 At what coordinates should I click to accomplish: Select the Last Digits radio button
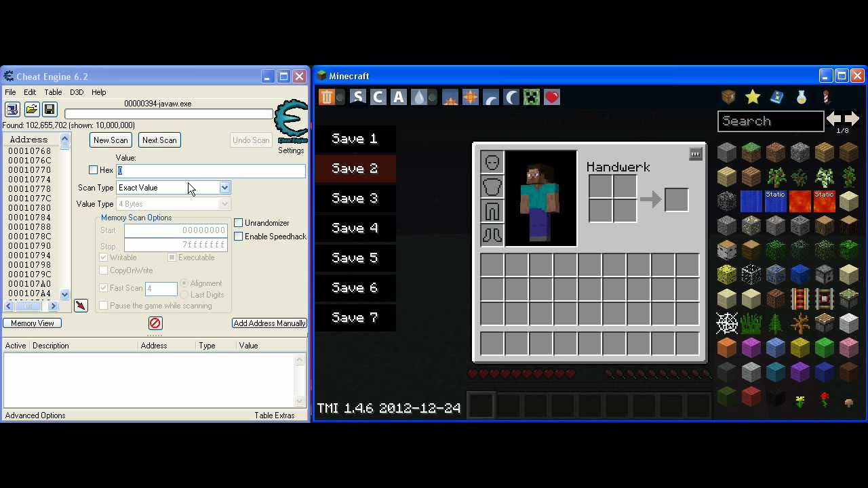(x=184, y=295)
